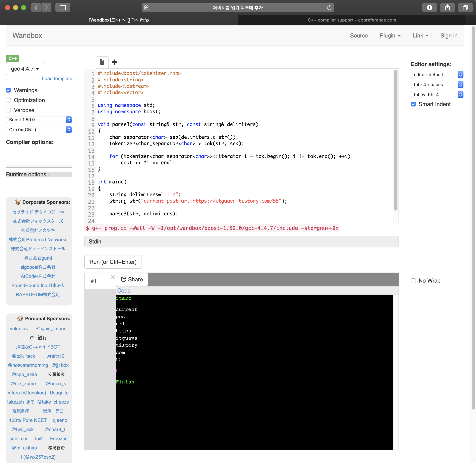Click the Safari sidebar toggle icon
The width and height of the screenshot is (476, 463).
(x=63, y=8)
